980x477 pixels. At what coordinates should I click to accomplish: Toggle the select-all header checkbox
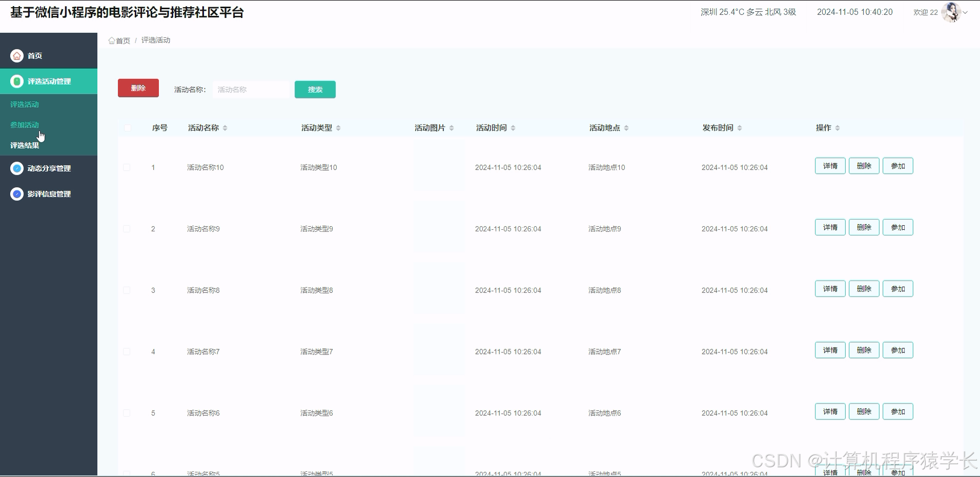tap(127, 128)
